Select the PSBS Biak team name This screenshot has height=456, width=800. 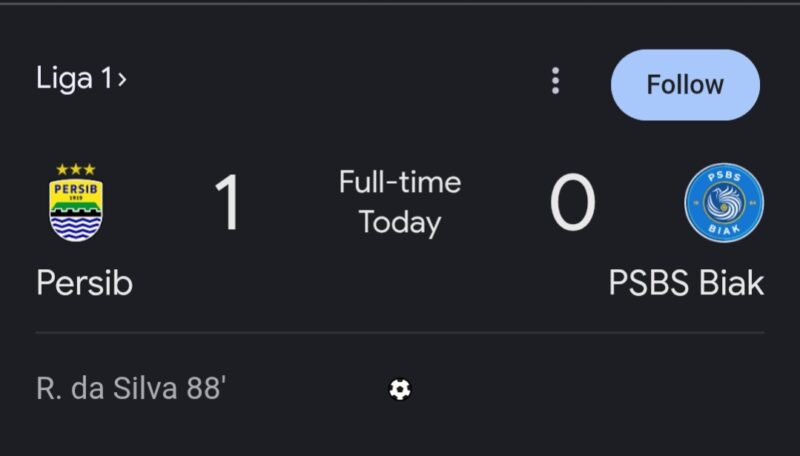pos(686,283)
